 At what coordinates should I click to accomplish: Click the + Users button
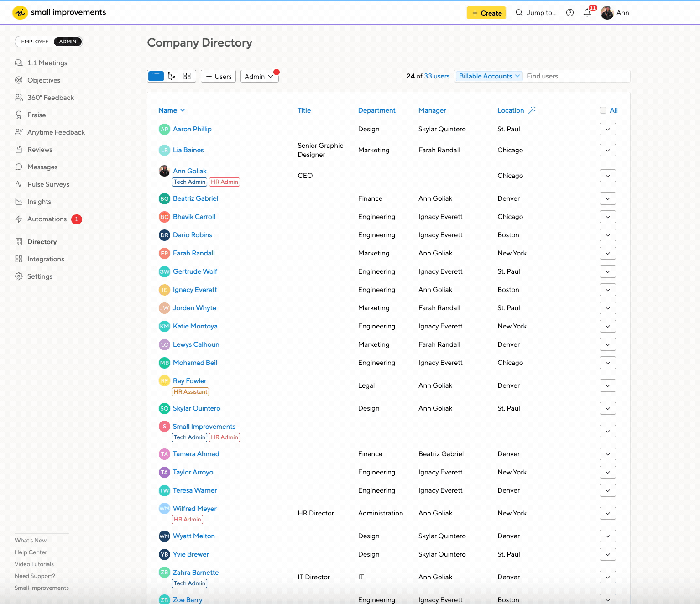pos(218,76)
